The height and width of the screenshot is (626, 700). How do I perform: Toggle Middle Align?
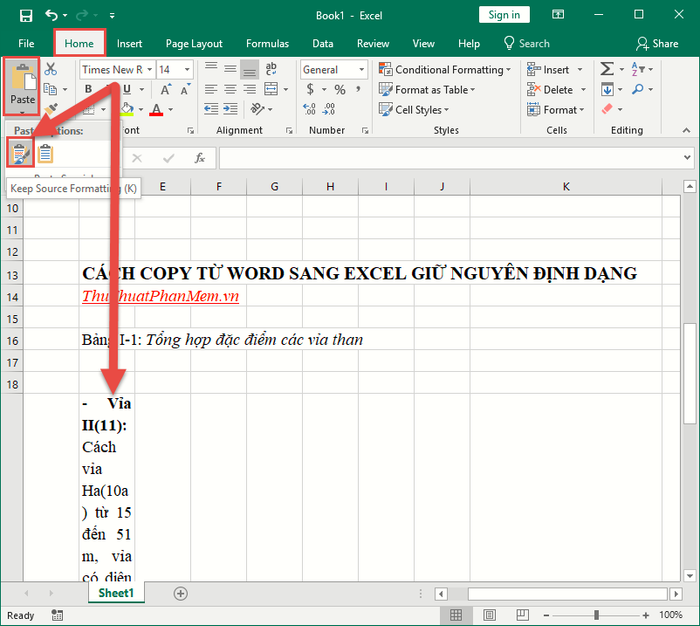pos(230,68)
